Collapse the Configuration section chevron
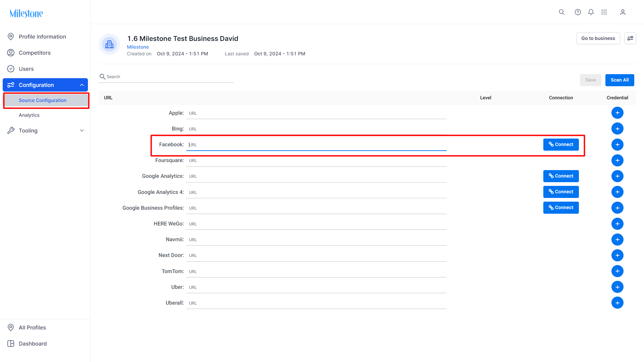644x362 pixels. pyautogui.click(x=82, y=85)
